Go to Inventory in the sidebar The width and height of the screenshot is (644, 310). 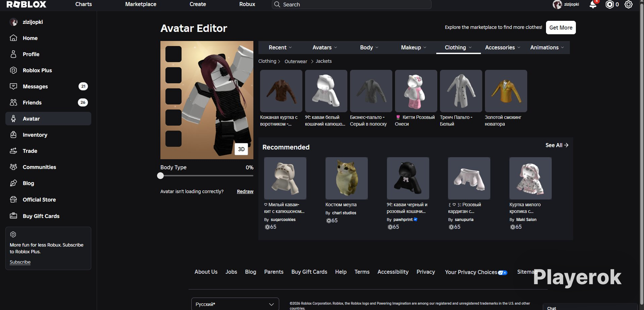[x=48, y=135]
